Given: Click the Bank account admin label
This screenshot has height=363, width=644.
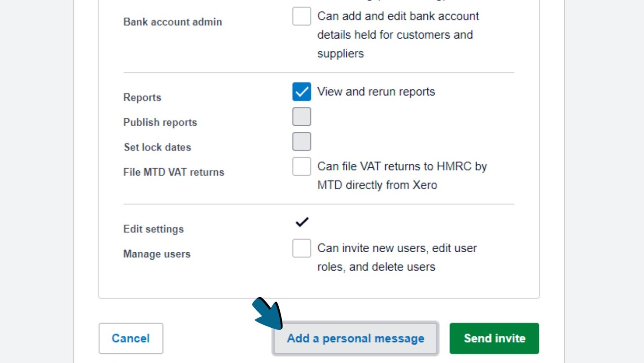Looking at the screenshot, I should [x=172, y=22].
